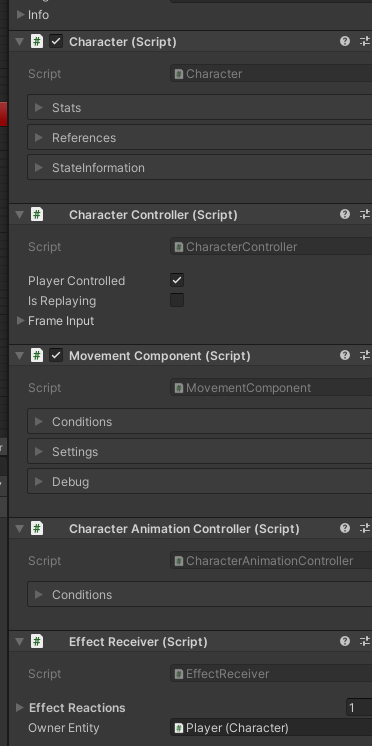Open presets for Character Controller component
Image resolution: width=372 pixels, height=746 pixels.
pyautogui.click(x=365, y=215)
